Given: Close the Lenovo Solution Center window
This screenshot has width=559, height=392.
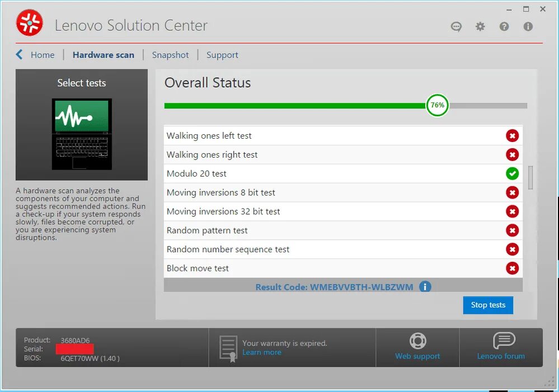Looking at the screenshot, I should (543, 10).
